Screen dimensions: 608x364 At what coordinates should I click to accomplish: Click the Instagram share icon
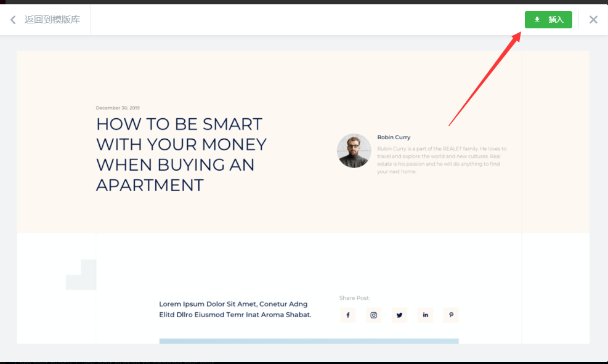tap(373, 315)
